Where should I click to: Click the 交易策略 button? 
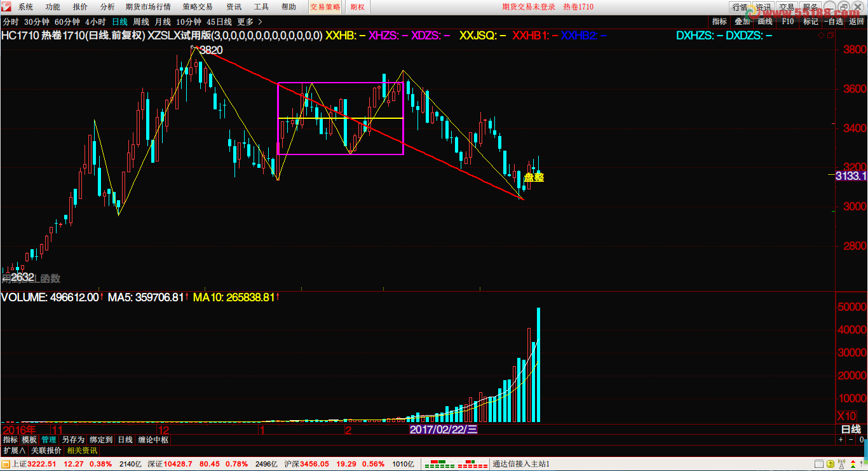325,7
